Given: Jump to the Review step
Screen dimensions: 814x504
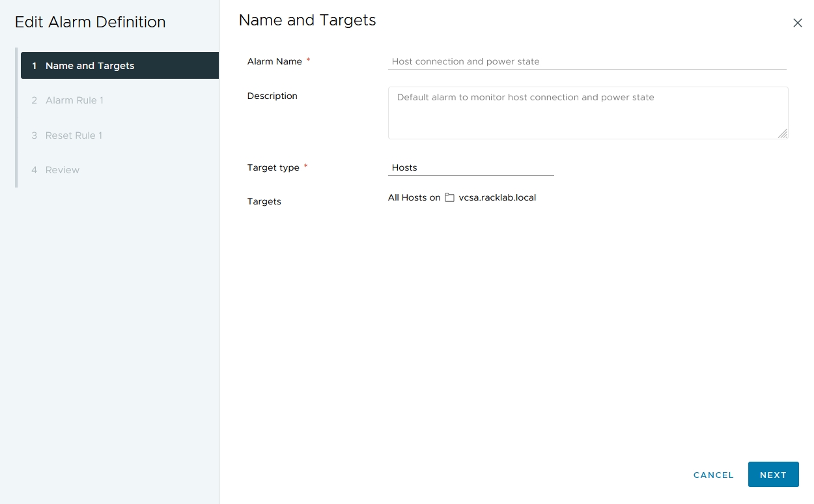Looking at the screenshot, I should click(63, 170).
